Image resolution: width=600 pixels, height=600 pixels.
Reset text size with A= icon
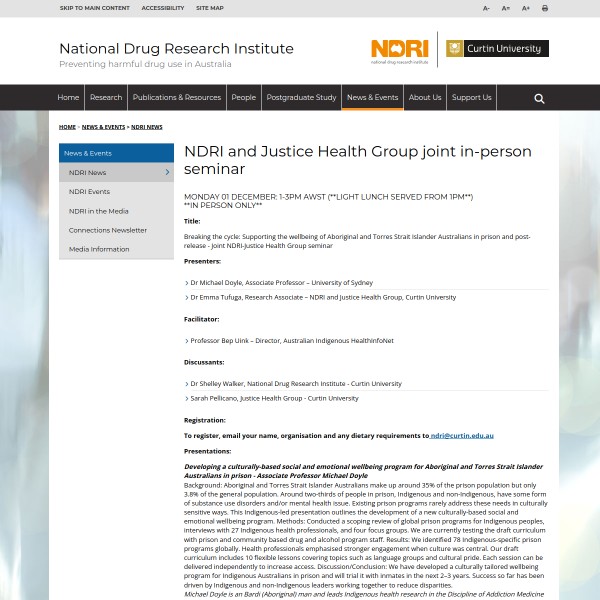click(x=506, y=8)
